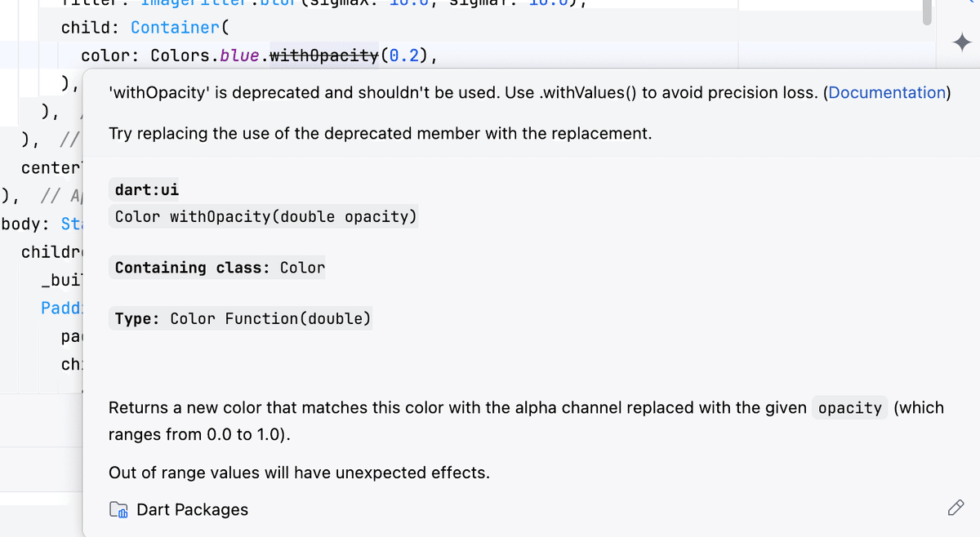This screenshot has width=980, height=537.
Task: Click the opacity inline code chip
Action: pos(849,407)
